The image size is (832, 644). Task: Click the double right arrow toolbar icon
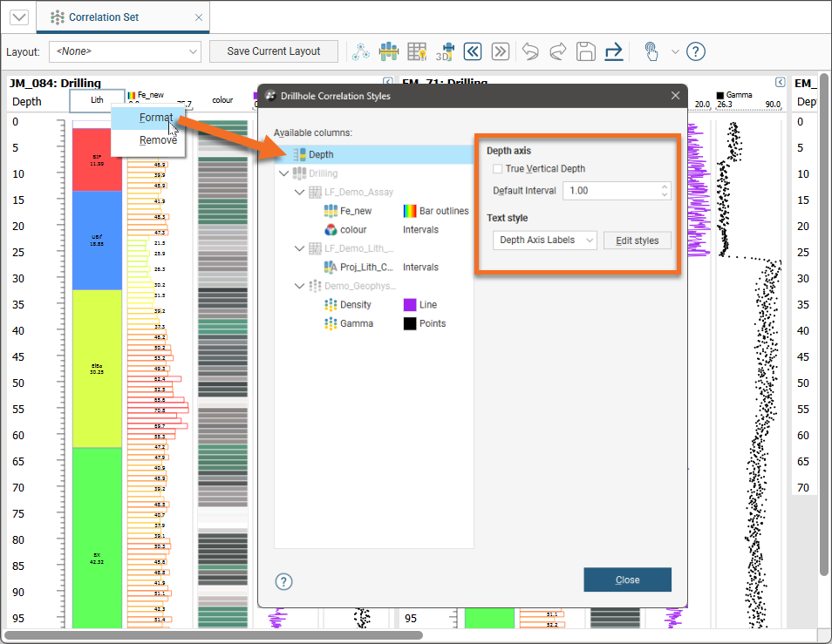point(500,51)
